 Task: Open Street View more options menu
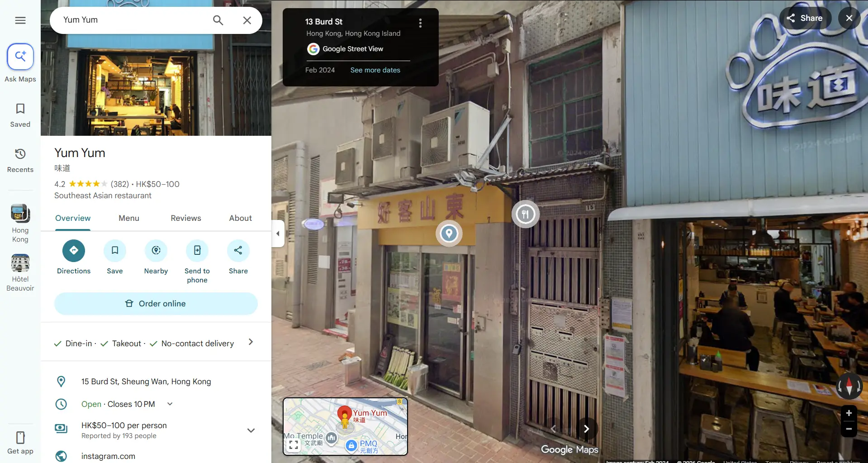(x=420, y=23)
